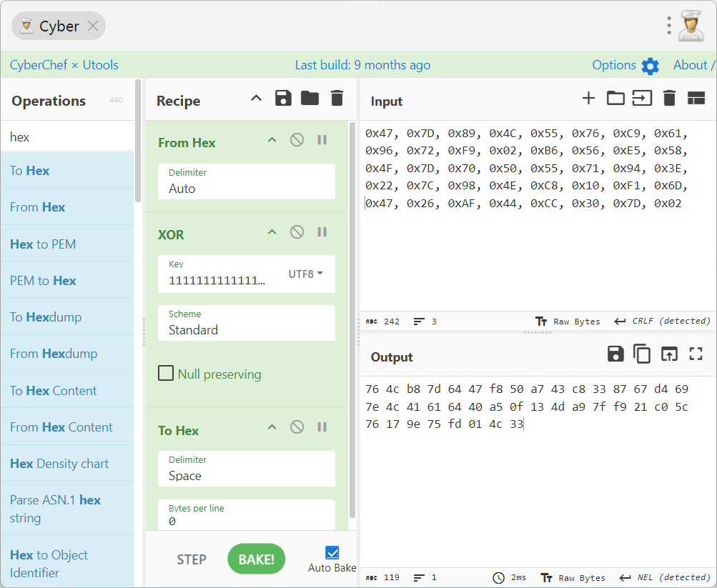Clear the input with trash icon
The height and width of the screenshot is (588, 717).
[x=669, y=98]
